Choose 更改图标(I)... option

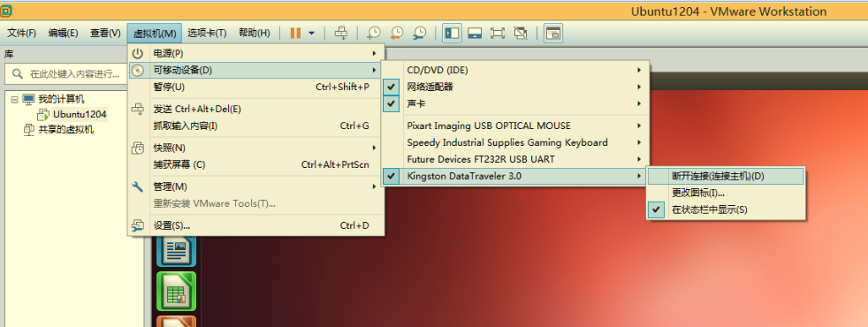pyautogui.click(x=726, y=193)
